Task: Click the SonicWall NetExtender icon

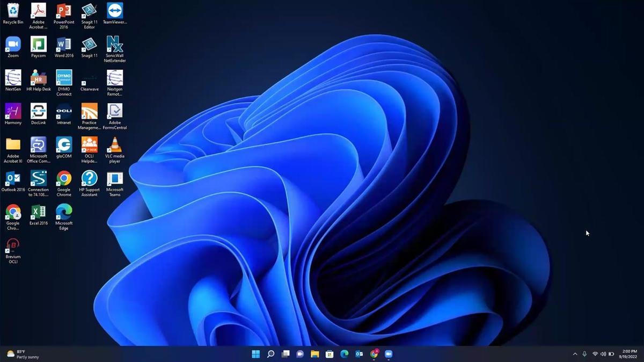Action: [115, 45]
